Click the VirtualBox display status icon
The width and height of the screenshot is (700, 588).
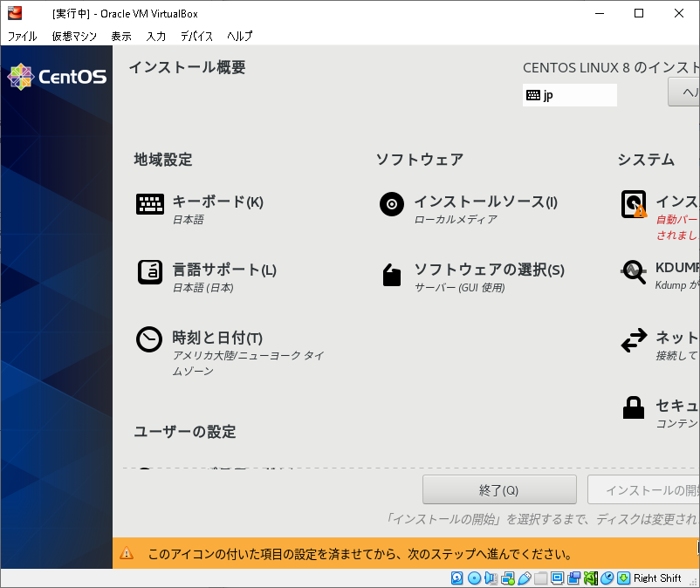coord(557,578)
